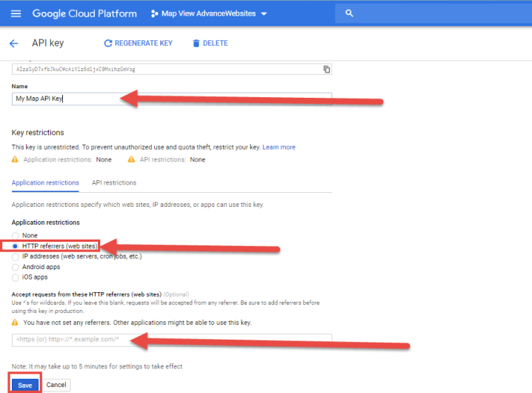This screenshot has width=532, height=393.
Task: Click the Name input field
Action: click(x=171, y=98)
